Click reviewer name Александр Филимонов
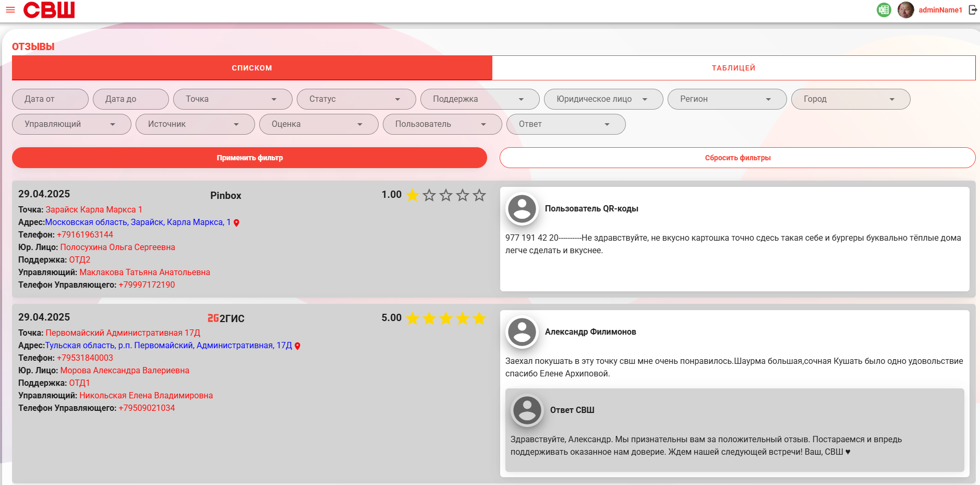The width and height of the screenshot is (980, 485). 590,332
